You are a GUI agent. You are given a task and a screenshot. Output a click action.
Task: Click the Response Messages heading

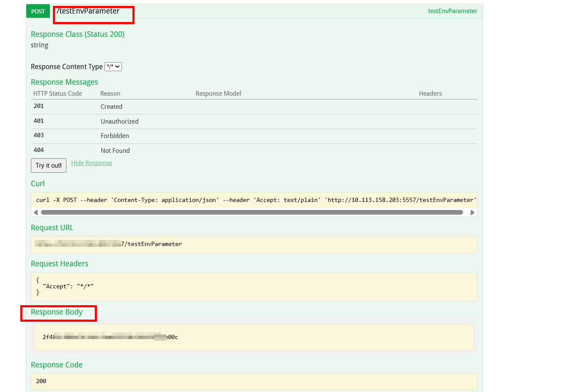(x=64, y=82)
